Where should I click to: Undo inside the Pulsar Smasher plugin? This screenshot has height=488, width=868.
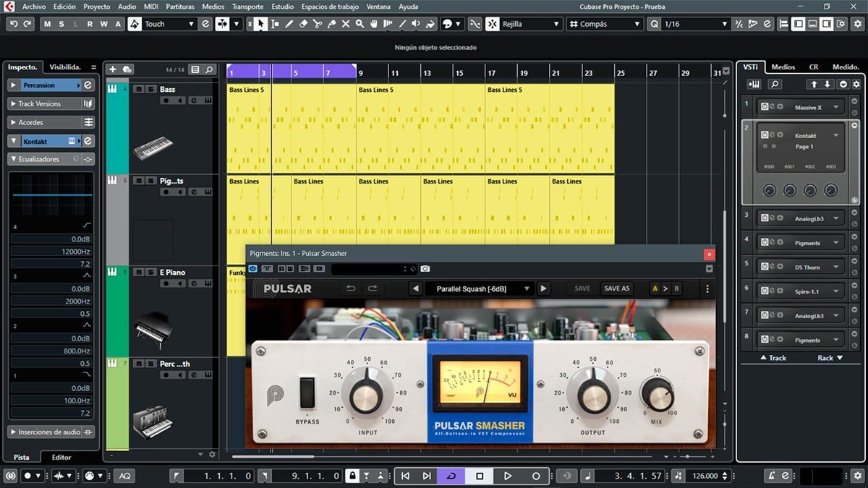coord(351,288)
